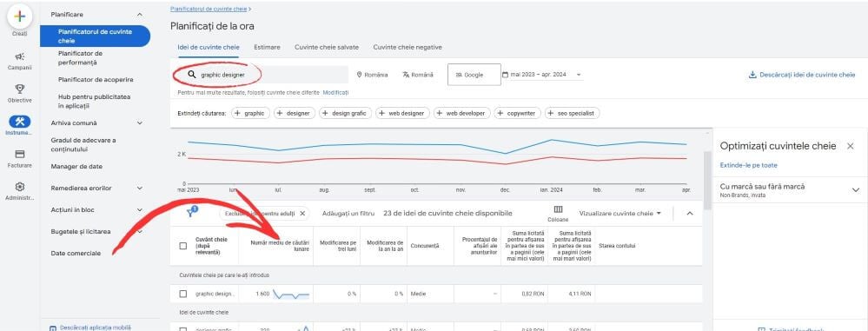Expand Remedierea erorilor section
Screen dimensions: 868x331
pos(140,189)
